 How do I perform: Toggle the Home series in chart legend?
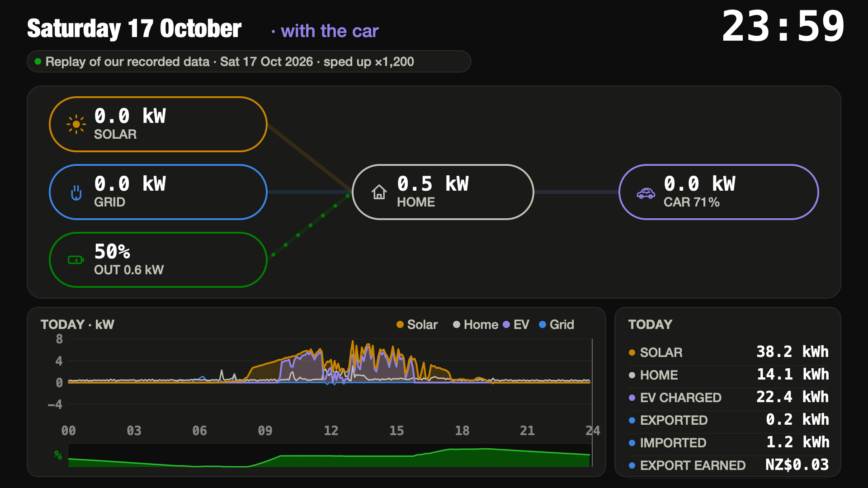pos(475,324)
